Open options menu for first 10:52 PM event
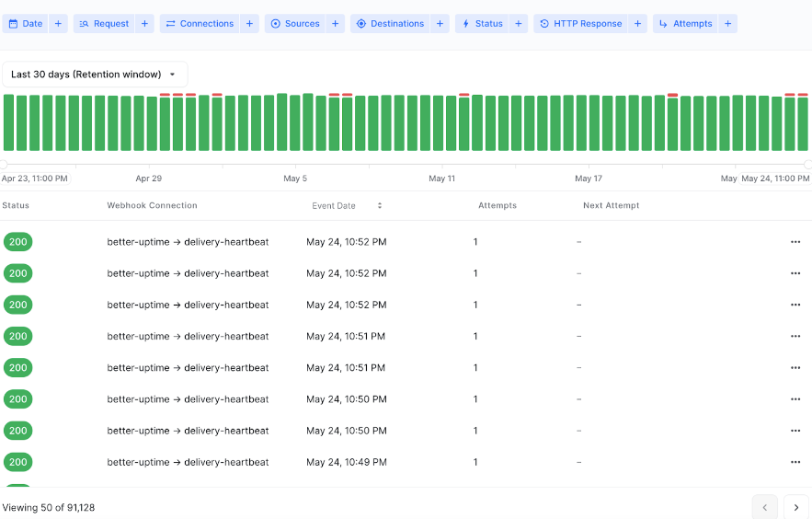Image resolution: width=812 pixels, height=519 pixels. (795, 242)
